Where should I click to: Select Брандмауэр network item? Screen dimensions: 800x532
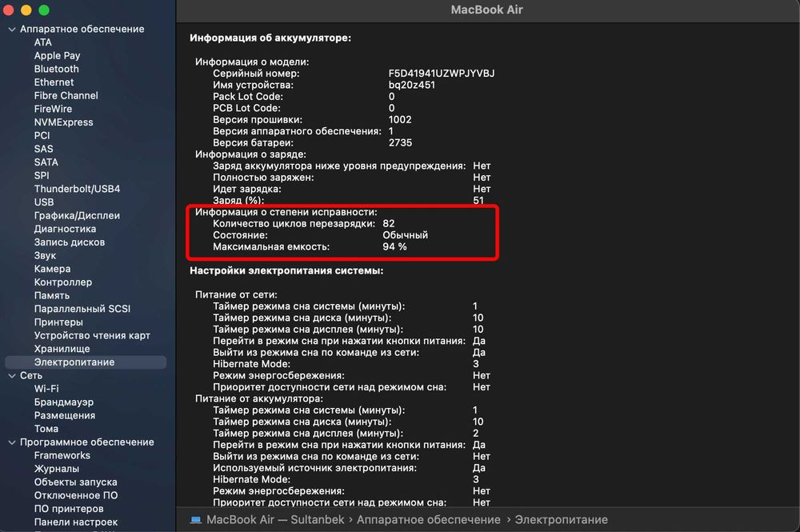[64, 402]
